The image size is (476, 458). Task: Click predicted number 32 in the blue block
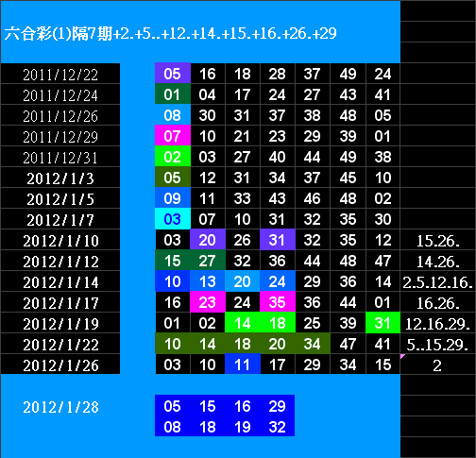tap(277, 427)
